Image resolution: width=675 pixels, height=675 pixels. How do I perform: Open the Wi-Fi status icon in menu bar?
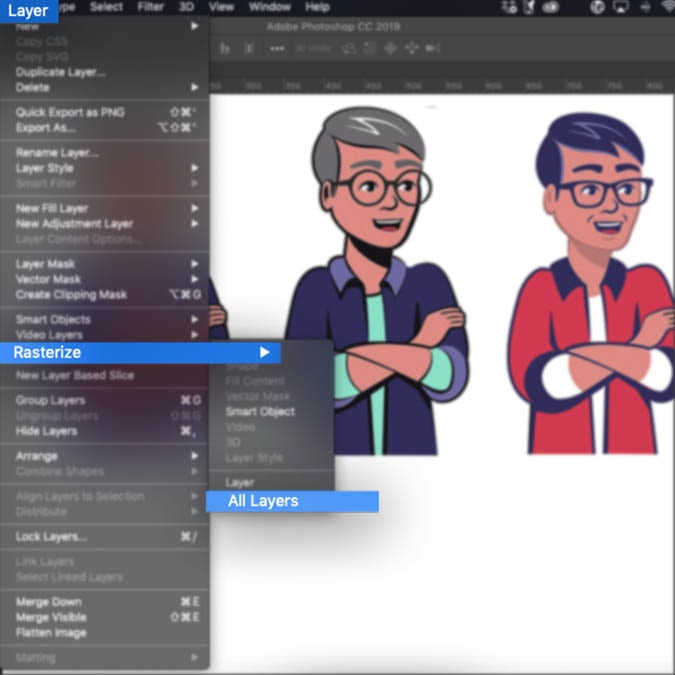666,7
